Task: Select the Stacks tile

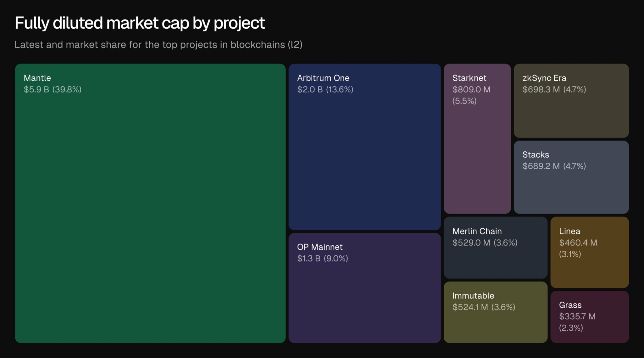Action: click(571, 177)
